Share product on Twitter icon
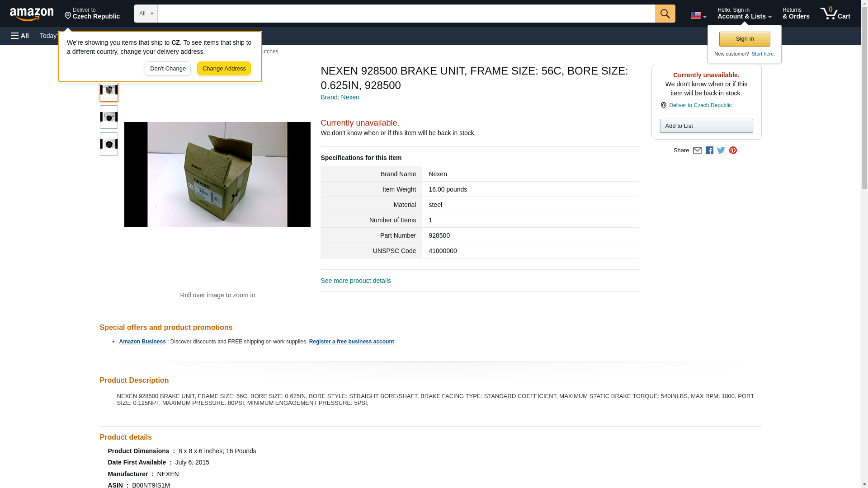This screenshot has height=488, width=868. click(721, 150)
